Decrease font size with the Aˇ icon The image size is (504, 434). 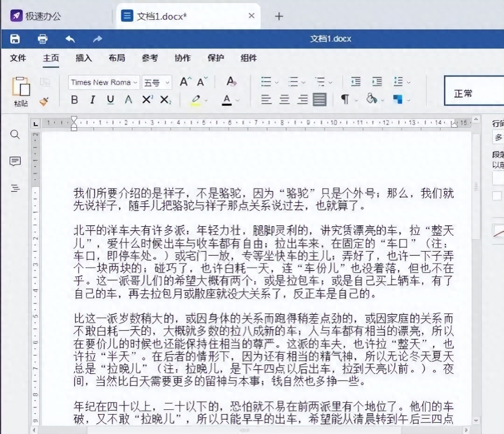pos(202,82)
